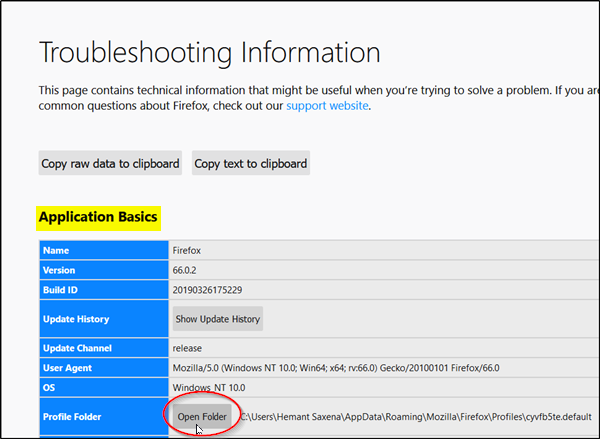
Task: Click the Troubleshooting Information page heading
Action: coord(209,52)
